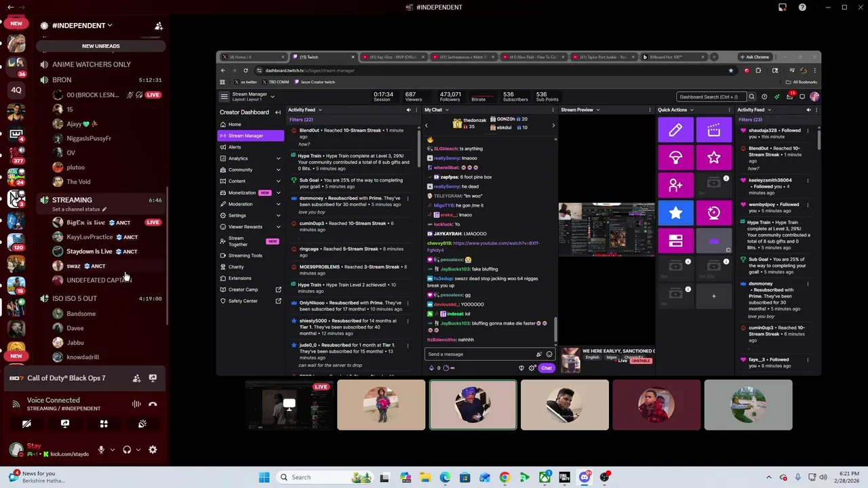Select child photo participant tile
The height and width of the screenshot is (488, 868).
(x=381, y=405)
